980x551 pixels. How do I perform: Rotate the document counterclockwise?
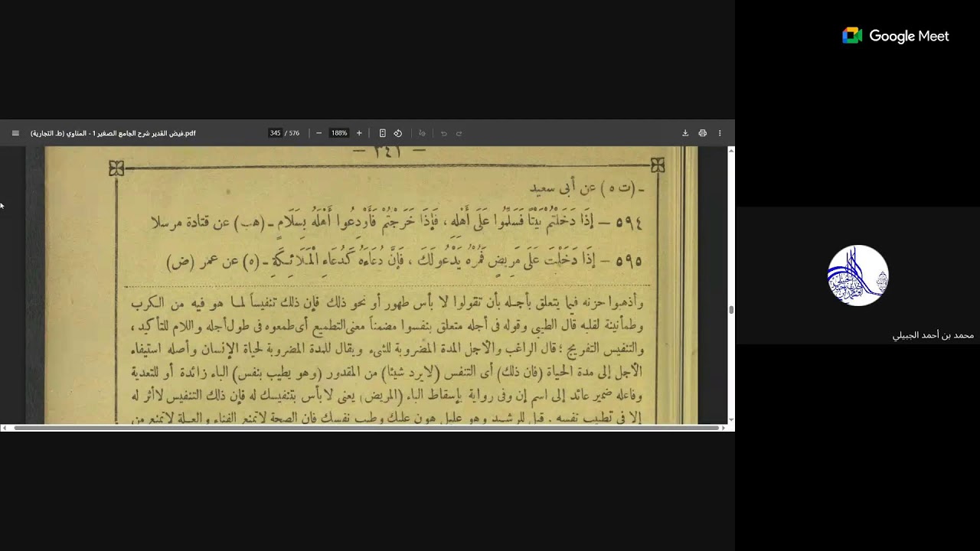[x=398, y=133]
